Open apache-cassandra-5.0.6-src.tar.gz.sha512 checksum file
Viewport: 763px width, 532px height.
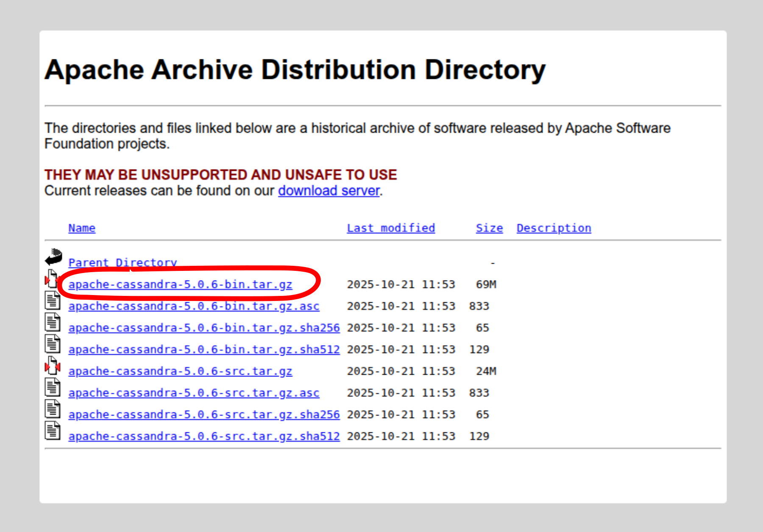point(204,436)
